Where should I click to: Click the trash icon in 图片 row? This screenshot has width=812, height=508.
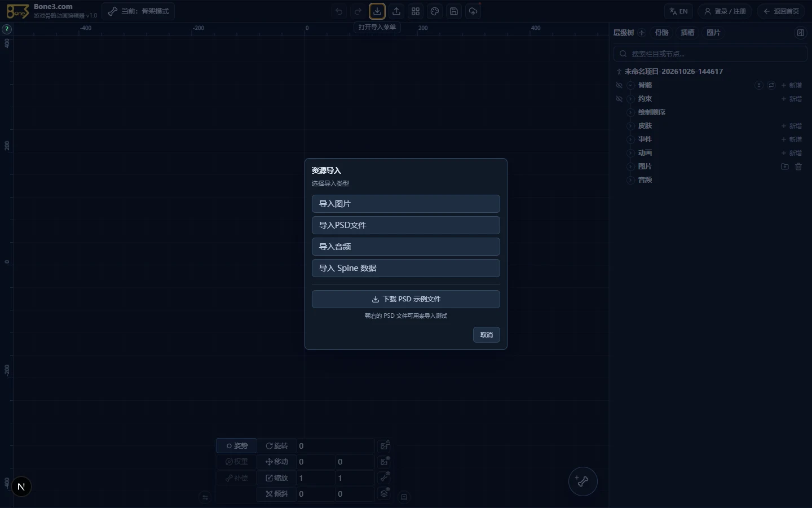[x=798, y=167]
